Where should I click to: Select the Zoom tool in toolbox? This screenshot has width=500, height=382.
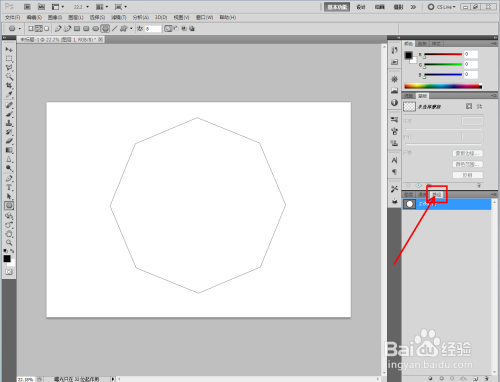[9, 243]
